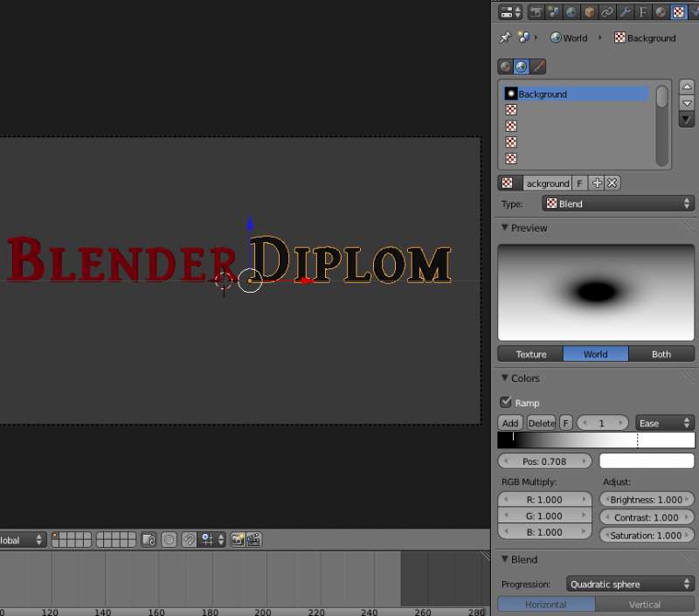This screenshot has height=616, width=699.
Task: Open Object Constraints chain icon tab
Action: click(607, 12)
